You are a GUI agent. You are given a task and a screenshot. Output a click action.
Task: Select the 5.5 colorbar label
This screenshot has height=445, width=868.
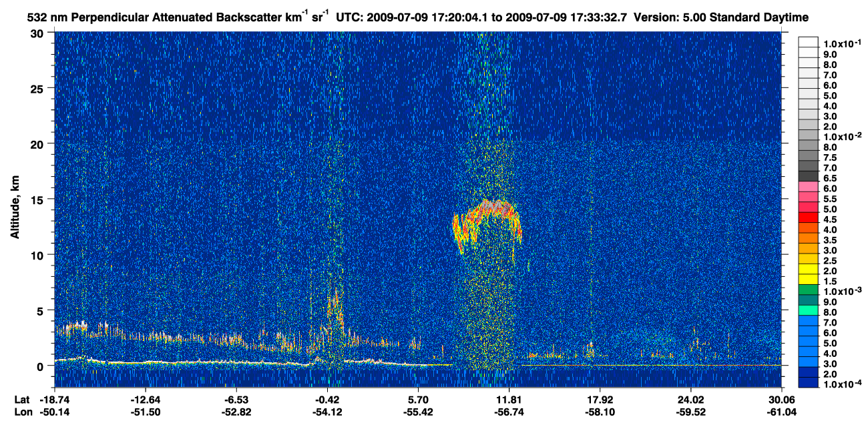coord(830,199)
